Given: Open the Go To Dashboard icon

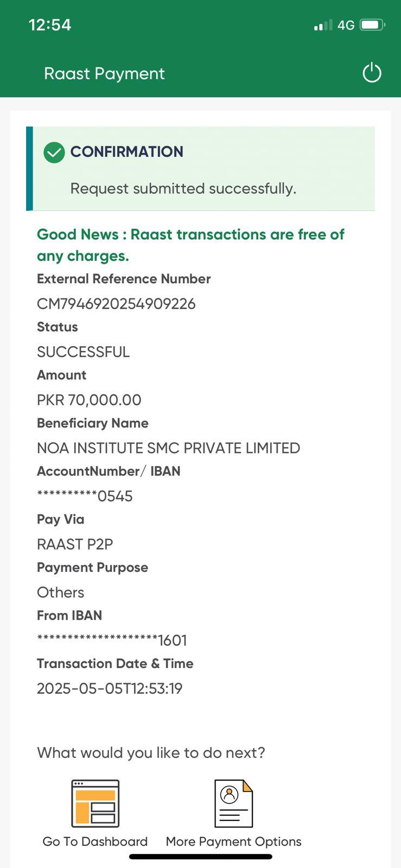Looking at the screenshot, I should coord(95,803).
